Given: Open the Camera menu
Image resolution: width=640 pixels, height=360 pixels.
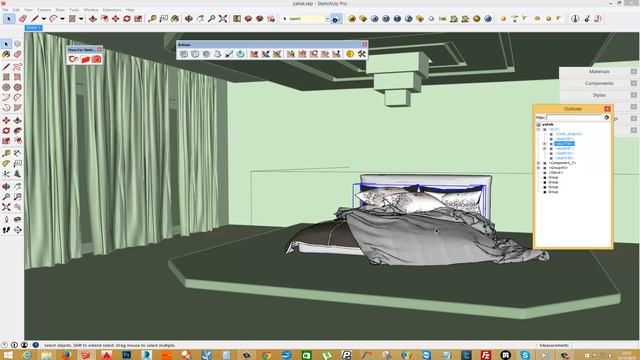Looking at the screenshot, I should pyautogui.click(x=44, y=9).
